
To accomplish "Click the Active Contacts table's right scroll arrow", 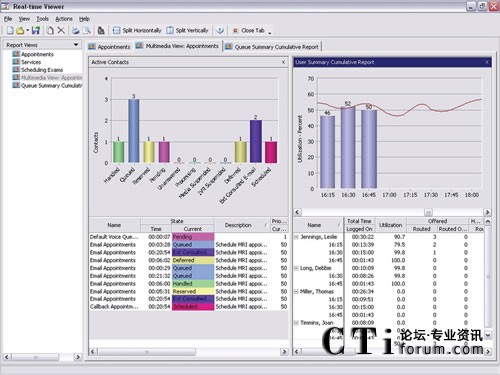I will 284,352.
